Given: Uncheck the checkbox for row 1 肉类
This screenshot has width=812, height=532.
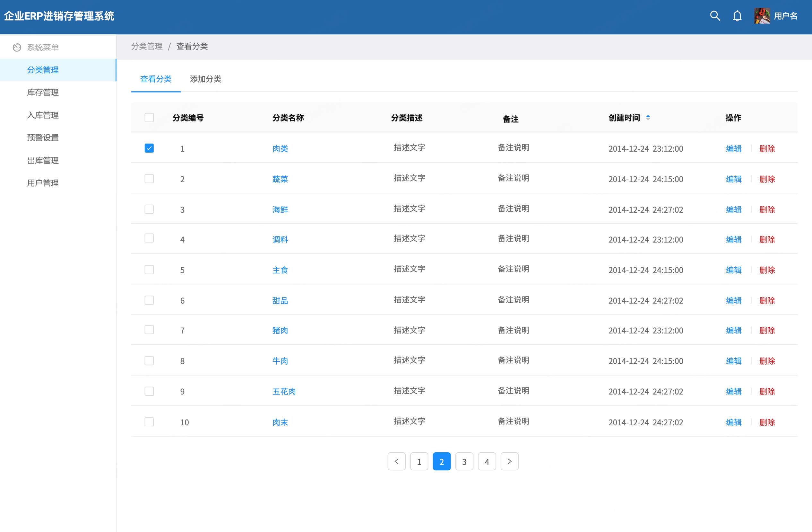Looking at the screenshot, I should 149,148.
